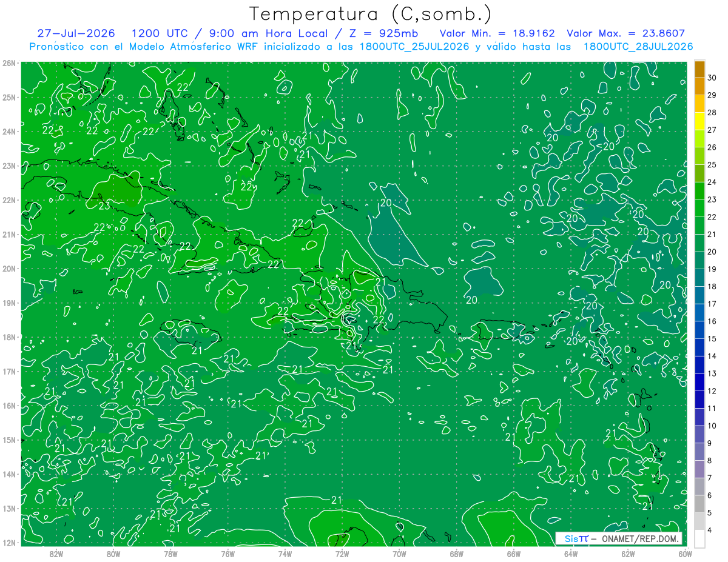Click the "78W" longitude axis label

click(x=170, y=553)
